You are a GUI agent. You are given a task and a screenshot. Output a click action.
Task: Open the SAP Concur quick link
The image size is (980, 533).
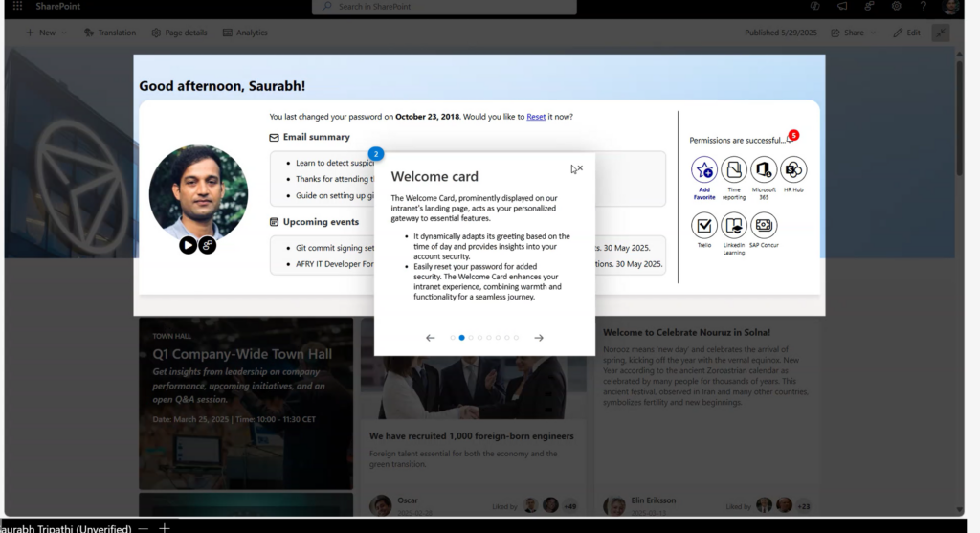point(764,225)
